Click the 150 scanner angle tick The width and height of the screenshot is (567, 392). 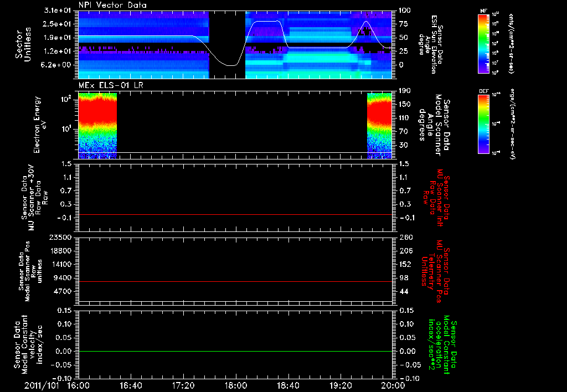click(405, 105)
